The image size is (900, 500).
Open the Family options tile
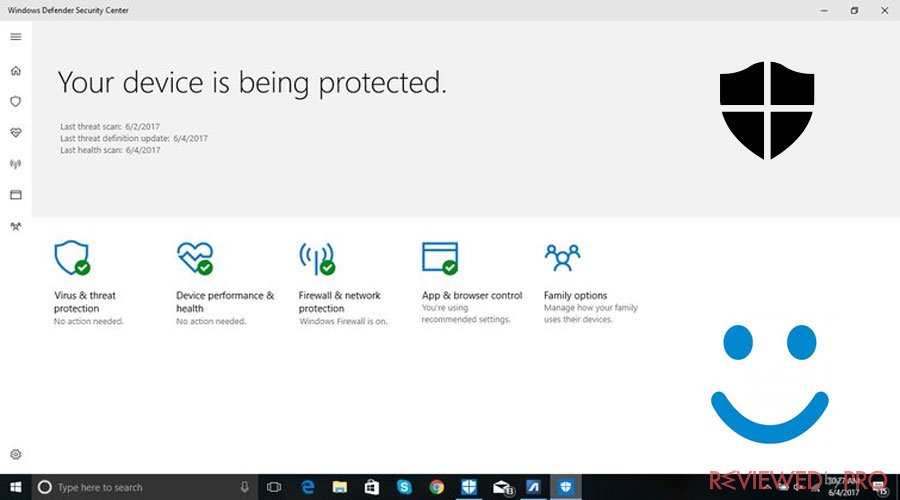click(591, 282)
